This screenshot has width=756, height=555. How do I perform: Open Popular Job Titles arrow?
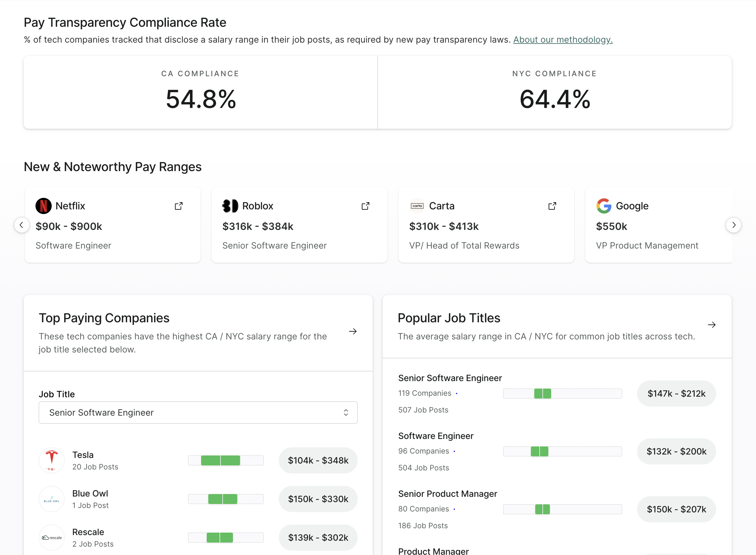[711, 325]
